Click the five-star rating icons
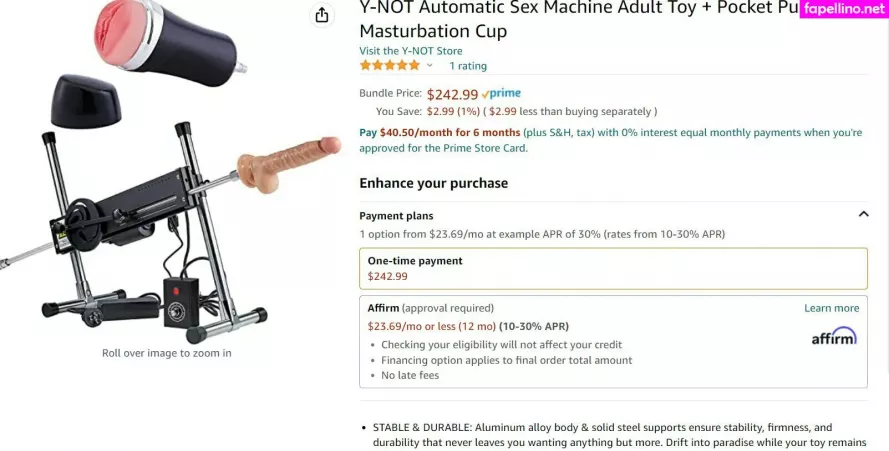The height and width of the screenshot is (451, 889). 390,65
